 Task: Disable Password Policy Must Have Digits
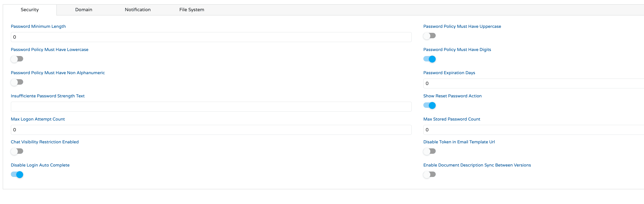[429, 59]
